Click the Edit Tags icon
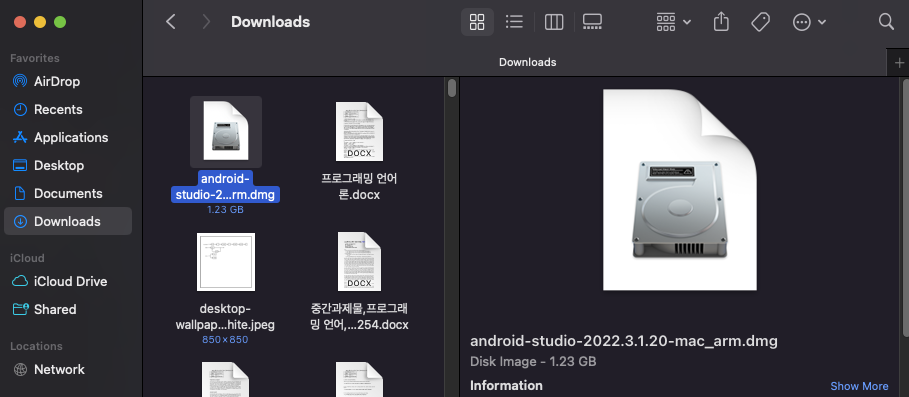The image size is (909, 397). [x=760, y=22]
